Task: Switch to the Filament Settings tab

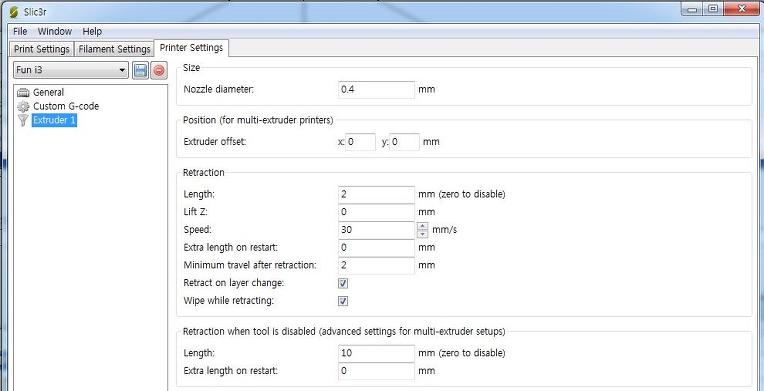Action: tap(114, 49)
